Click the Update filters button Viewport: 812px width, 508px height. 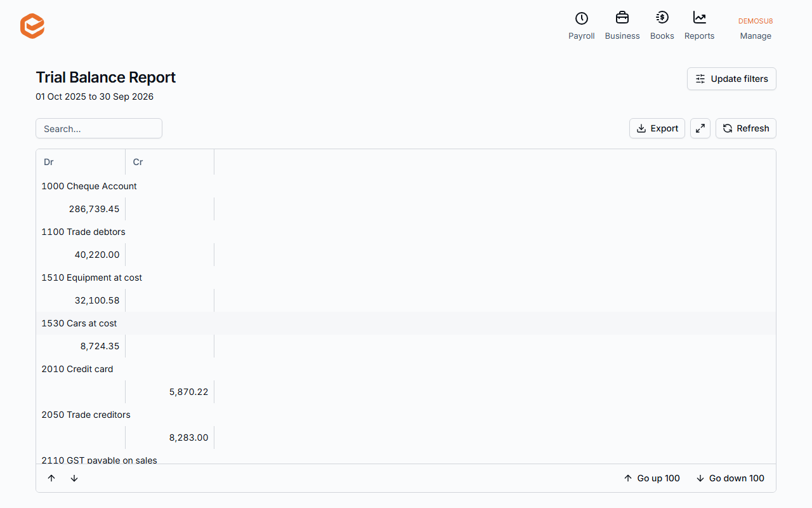pyautogui.click(x=731, y=79)
